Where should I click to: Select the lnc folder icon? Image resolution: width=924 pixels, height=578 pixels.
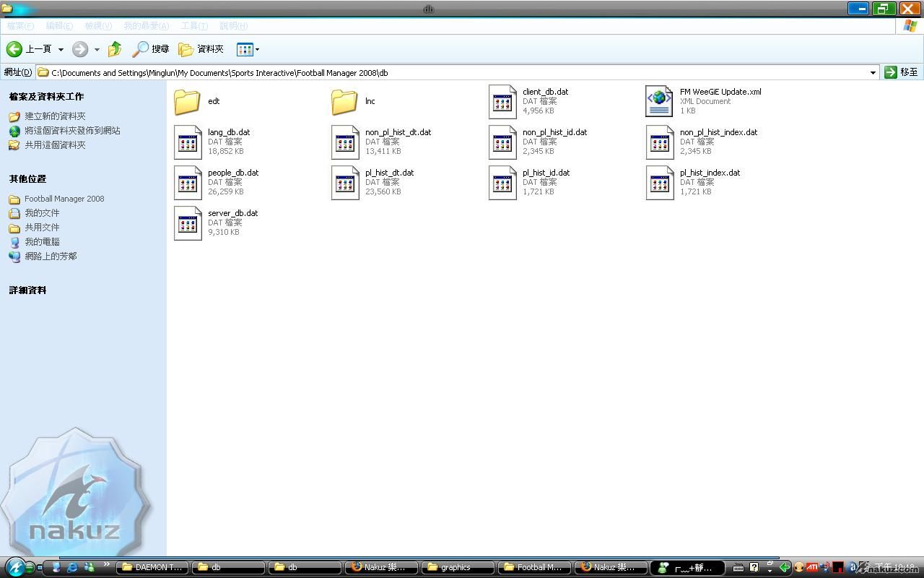click(344, 101)
